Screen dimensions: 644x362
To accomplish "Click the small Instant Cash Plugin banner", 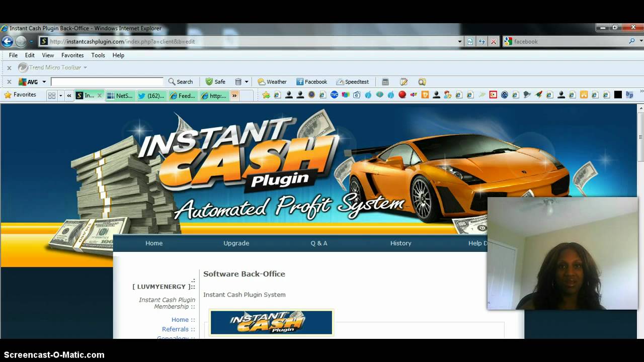I will click(271, 322).
